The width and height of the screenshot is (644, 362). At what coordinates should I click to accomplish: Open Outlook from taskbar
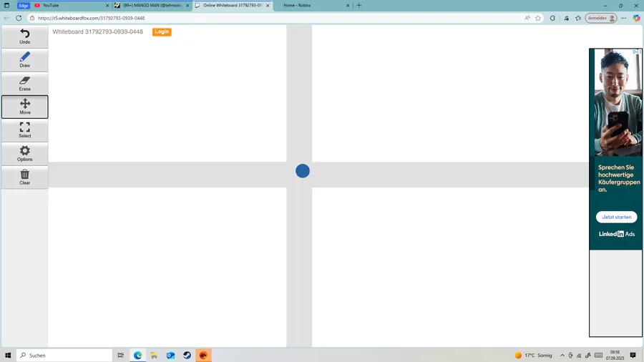[x=170, y=355]
